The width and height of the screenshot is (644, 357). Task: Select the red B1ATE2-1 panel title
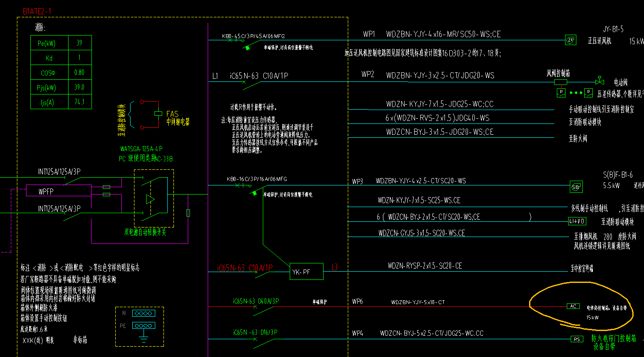click(37, 11)
